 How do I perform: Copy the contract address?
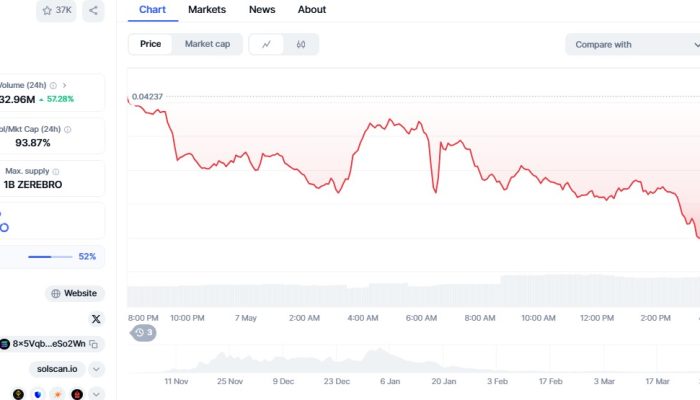pos(93,344)
